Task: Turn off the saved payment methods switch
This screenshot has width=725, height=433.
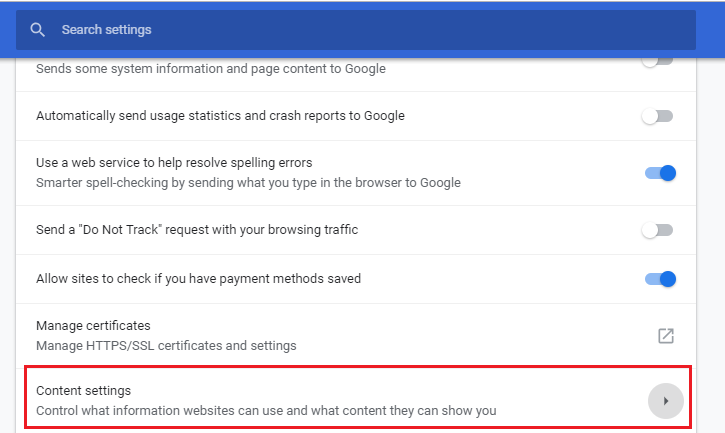Action: 660,279
